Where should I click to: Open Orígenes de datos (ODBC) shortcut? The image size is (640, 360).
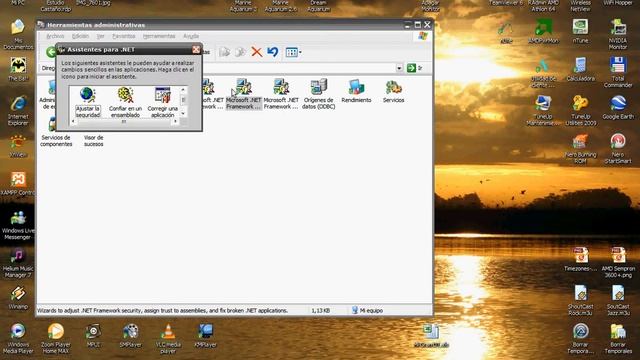[318, 94]
